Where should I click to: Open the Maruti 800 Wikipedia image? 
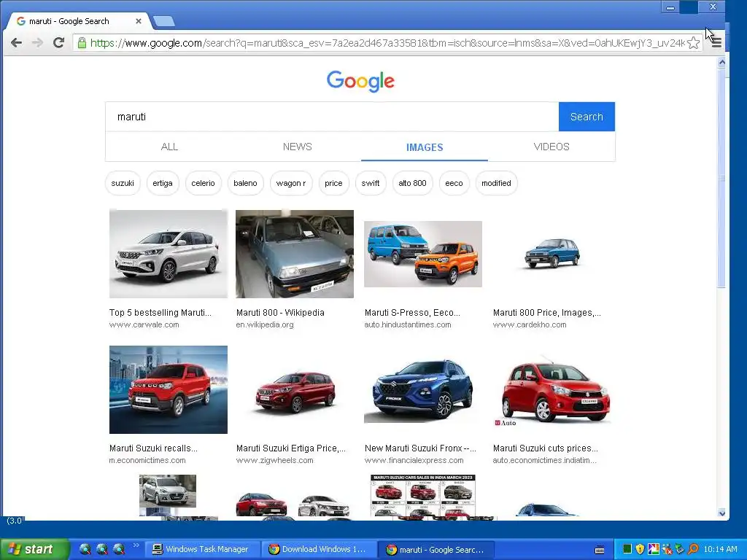(295, 254)
